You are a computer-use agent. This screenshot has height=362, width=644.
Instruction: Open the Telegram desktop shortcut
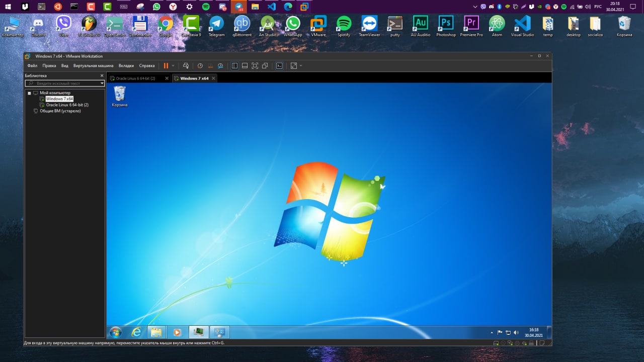point(216,26)
